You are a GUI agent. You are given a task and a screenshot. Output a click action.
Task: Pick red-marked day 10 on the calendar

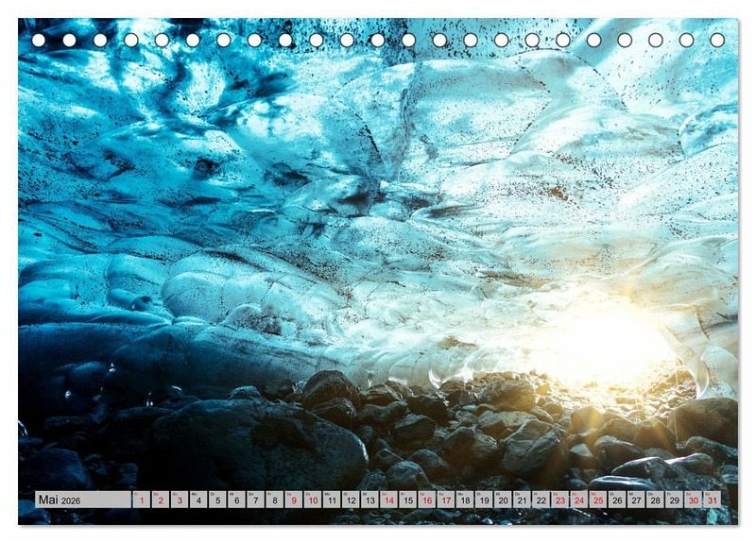coord(312,500)
